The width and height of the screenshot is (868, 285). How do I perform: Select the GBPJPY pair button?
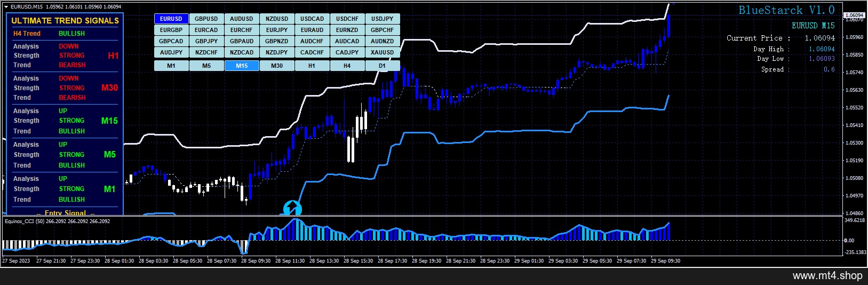[206, 41]
